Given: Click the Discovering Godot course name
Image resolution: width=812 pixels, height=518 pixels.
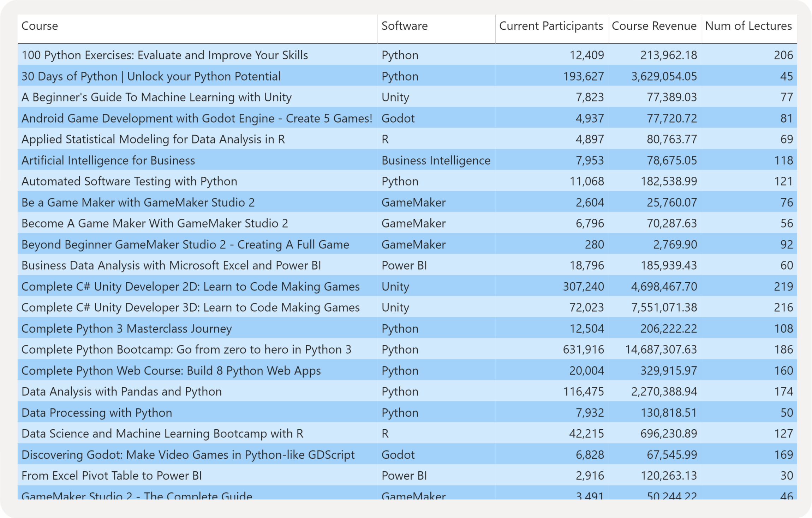Looking at the screenshot, I should (188, 455).
